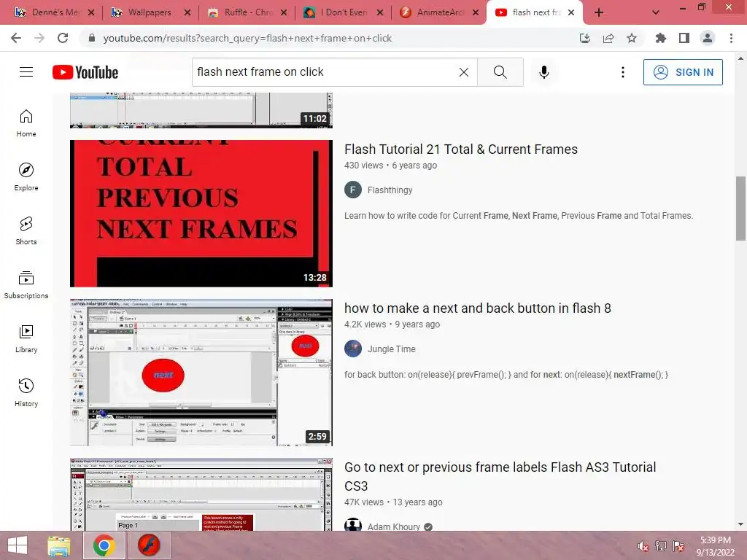Open Explore in the sidebar
This screenshot has height=560, width=747.
26,177
